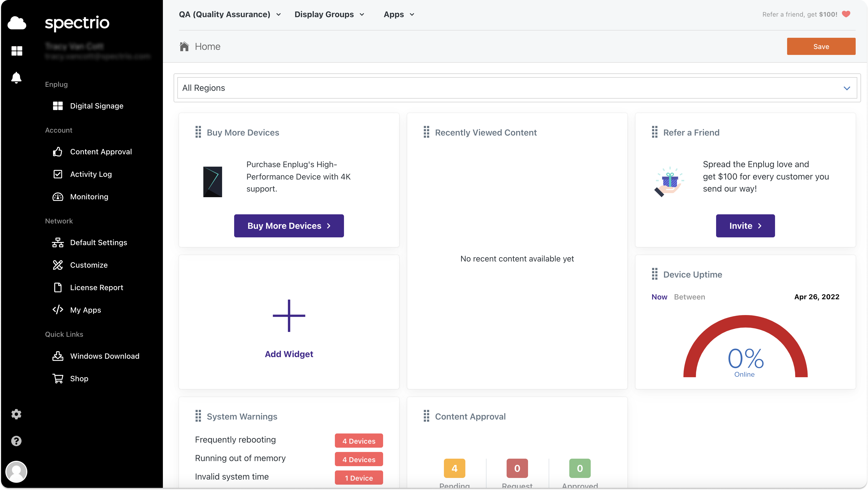Click the heart icon beside referral text
Viewport: 868px width, 490px height.
(x=846, y=14)
